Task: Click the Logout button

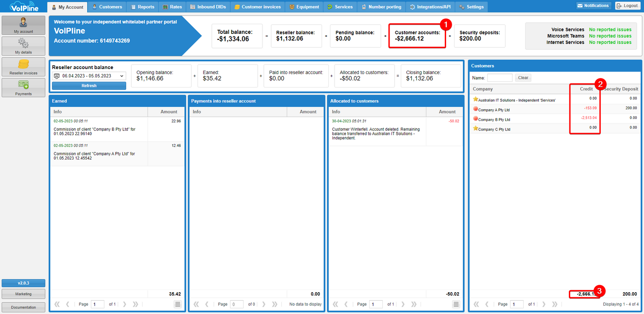Action: (x=627, y=5)
